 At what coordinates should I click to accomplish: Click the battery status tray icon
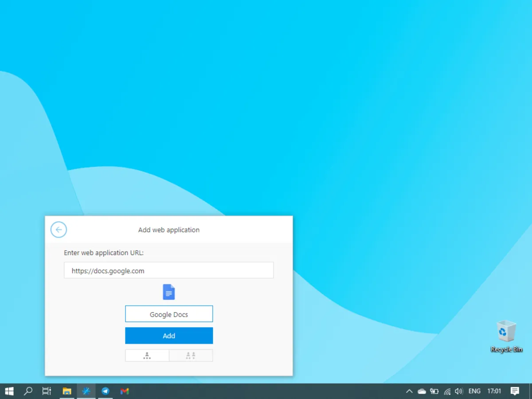(434, 391)
